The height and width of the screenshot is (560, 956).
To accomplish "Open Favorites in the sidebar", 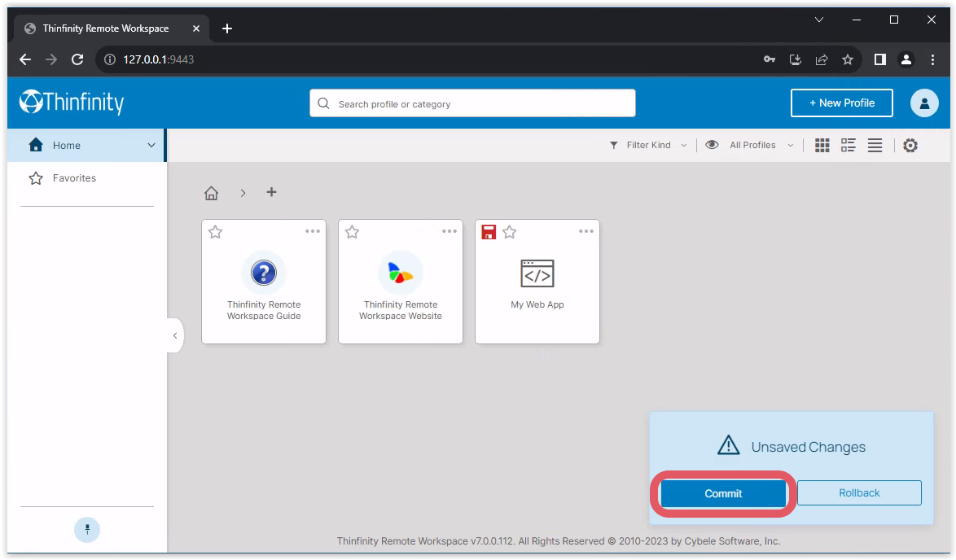I will [86, 178].
